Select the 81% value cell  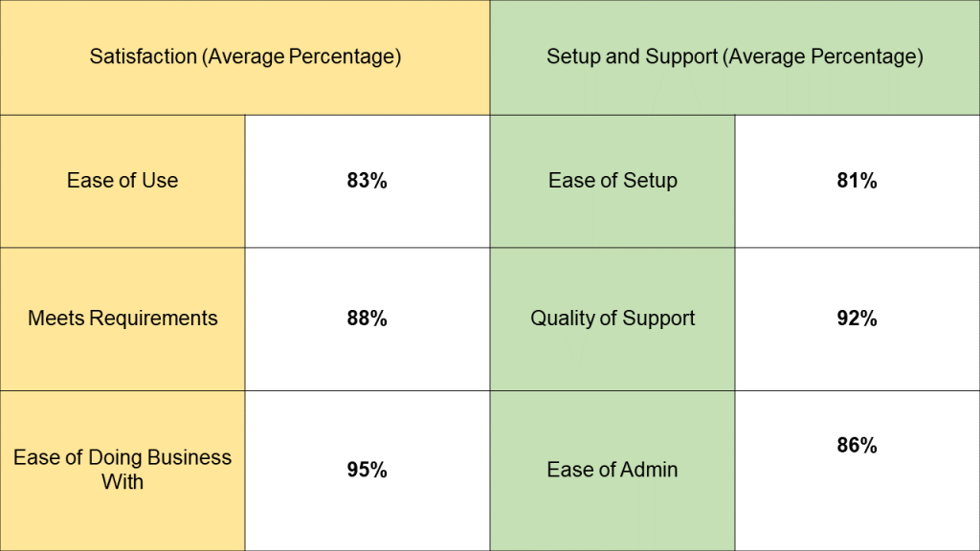[x=857, y=181]
